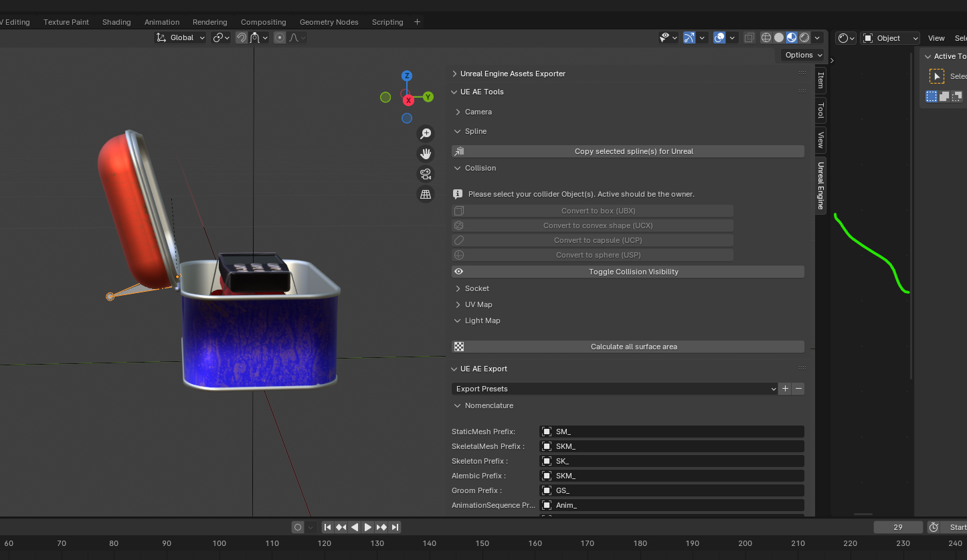Click the hand pan view icon
The width and height of the screenshot is (967, 560).
(x=425, y=154)
